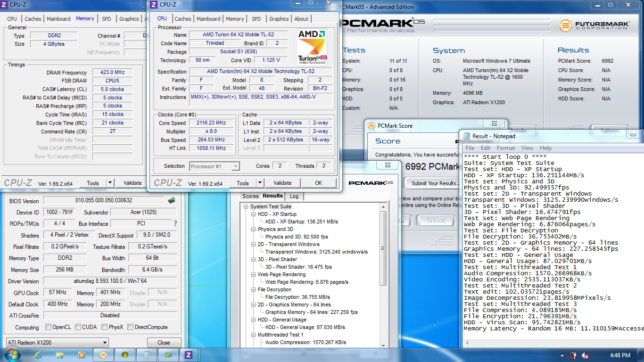The width and height of the screenshot is (644, 362).
Task: Click the Result - Notepad title bar icon
Action: click(x=466, y=136)
